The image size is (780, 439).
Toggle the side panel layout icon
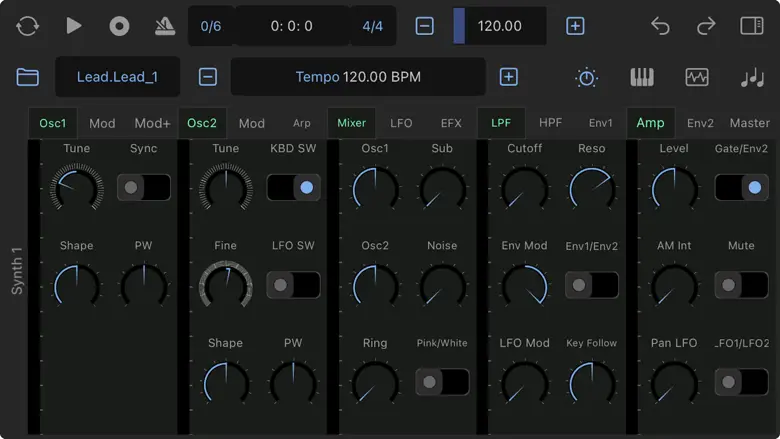(752, 26)
